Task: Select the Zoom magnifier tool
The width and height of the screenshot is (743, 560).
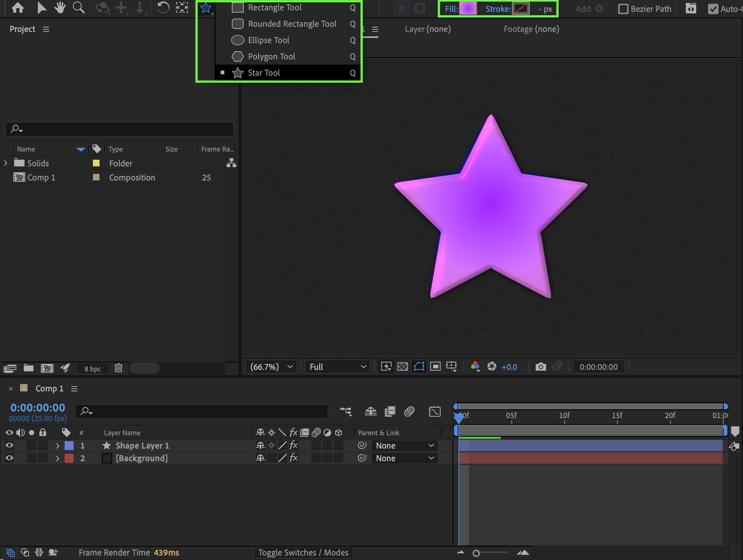Action: 78,7
